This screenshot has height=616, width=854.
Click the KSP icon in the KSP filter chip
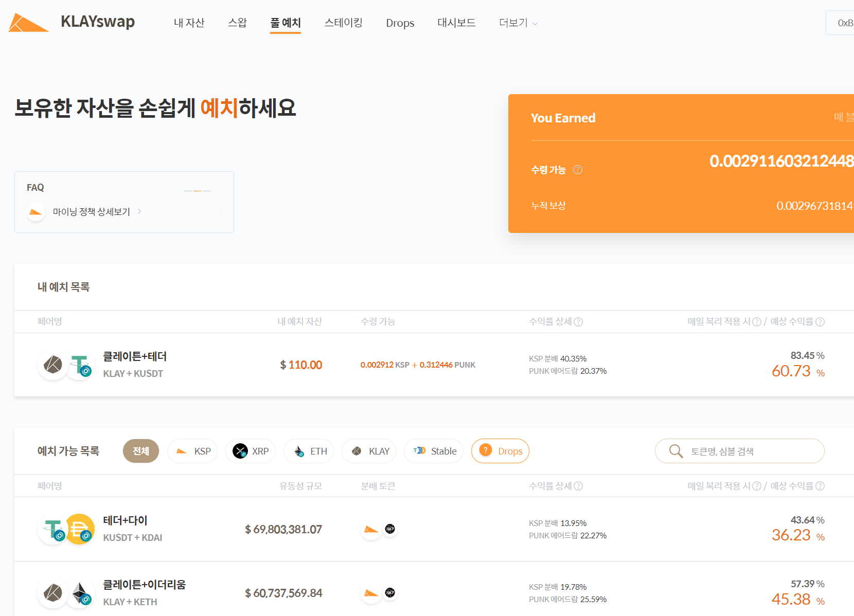(x=182, y=451)
